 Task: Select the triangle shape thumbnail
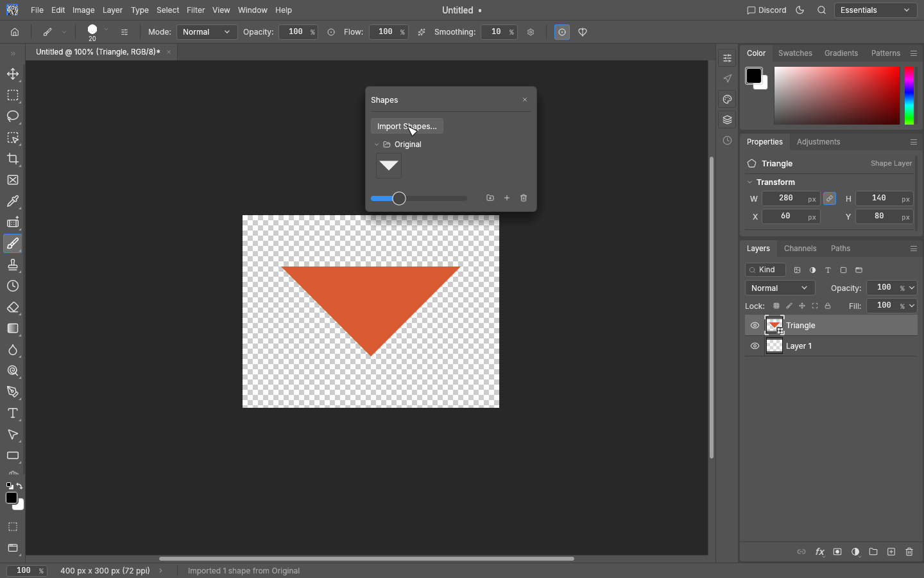pos(389,166)
